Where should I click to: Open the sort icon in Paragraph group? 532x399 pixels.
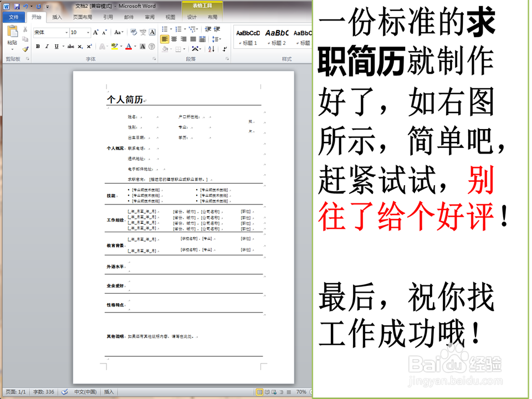point(212,49)
